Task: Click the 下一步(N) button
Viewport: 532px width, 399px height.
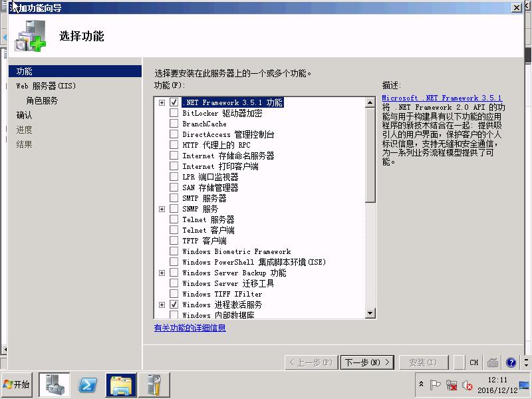Action: (x=367, y=362)
